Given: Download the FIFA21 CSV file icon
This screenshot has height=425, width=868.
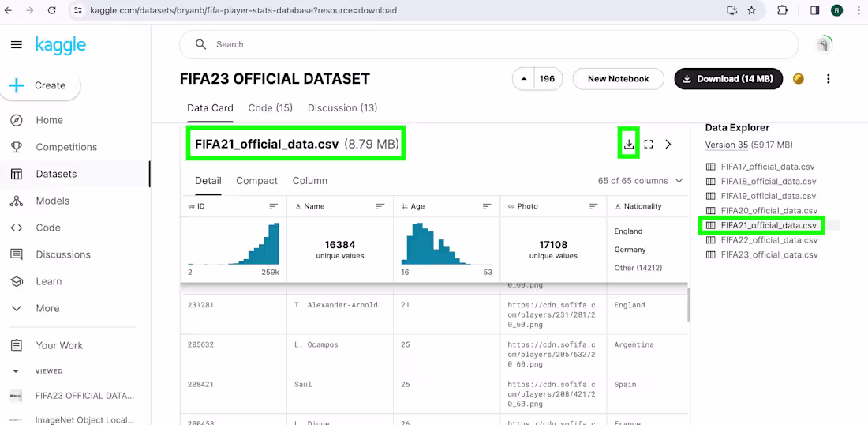Looking at the screenshot, I should 629,144.
